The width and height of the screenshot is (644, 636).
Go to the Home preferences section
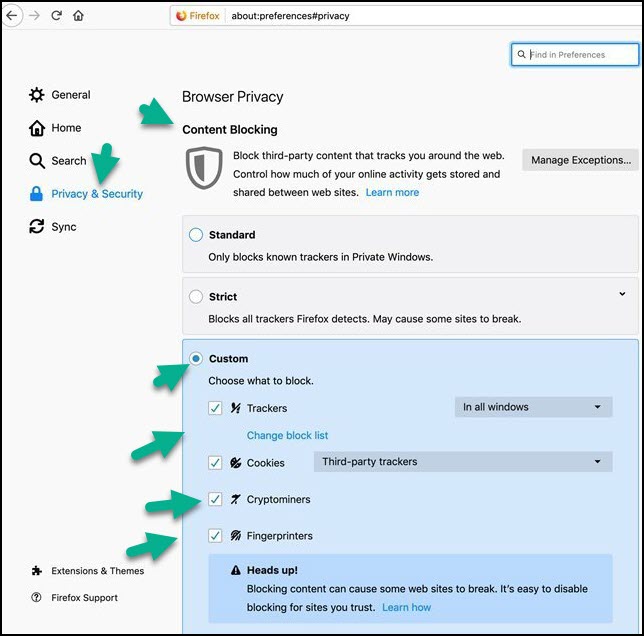pyautogui.click(x=66, y=128)
